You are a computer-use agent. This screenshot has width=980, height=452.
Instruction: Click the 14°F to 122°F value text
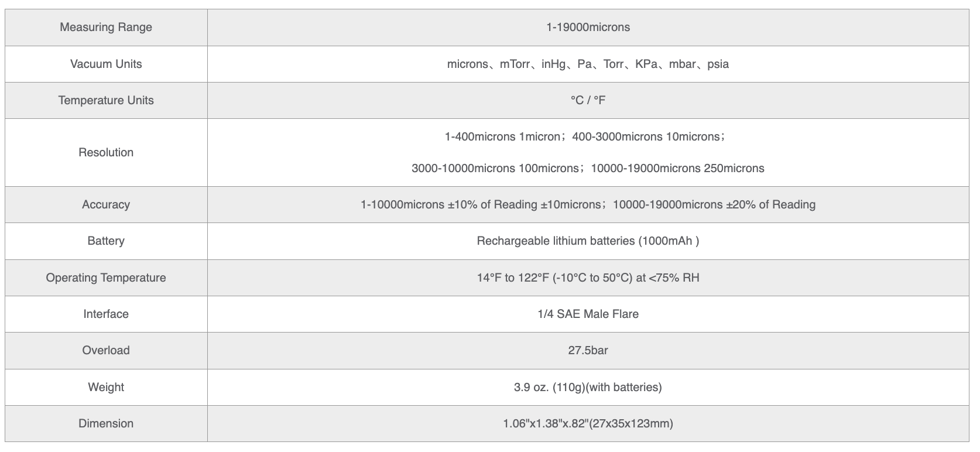[588, 278]
